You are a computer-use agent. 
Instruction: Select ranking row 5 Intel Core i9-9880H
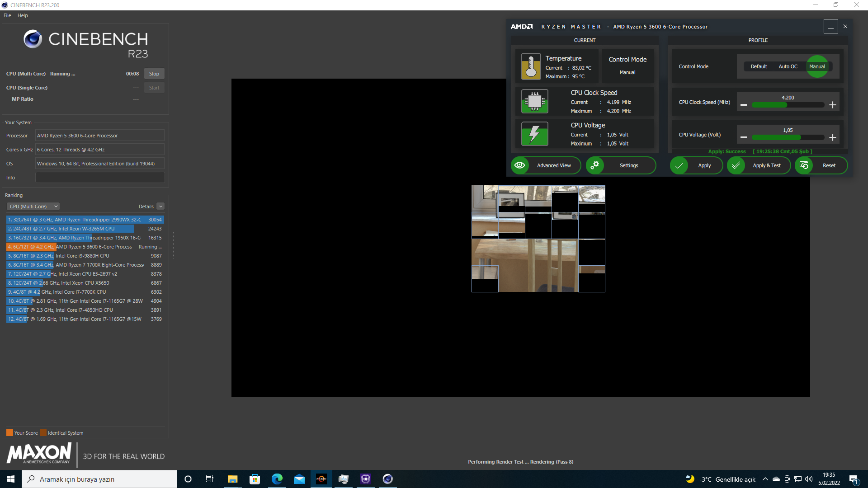[85, 256]
